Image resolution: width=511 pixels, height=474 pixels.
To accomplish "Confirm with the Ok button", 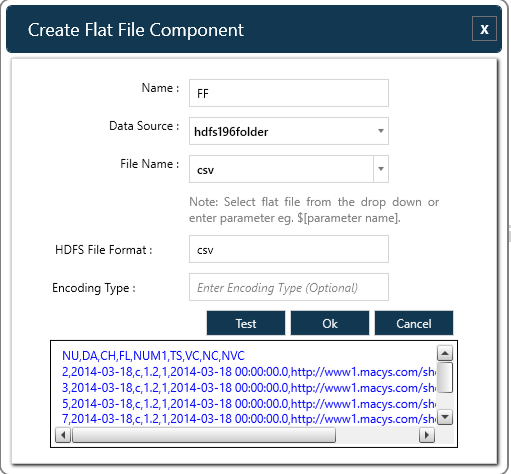I will pyautogui.click(x=330, y=323).
